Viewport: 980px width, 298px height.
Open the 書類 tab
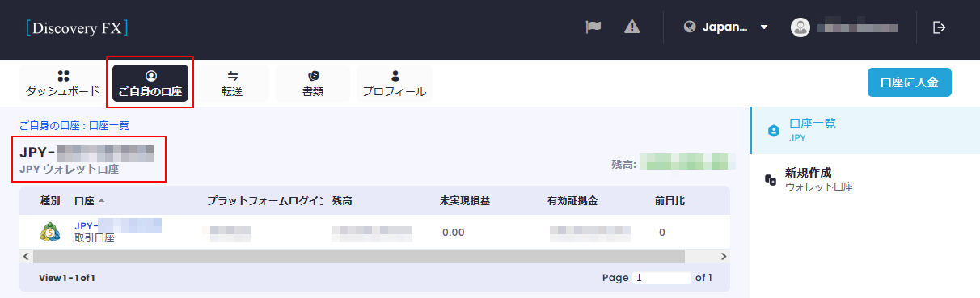[314, 84]
